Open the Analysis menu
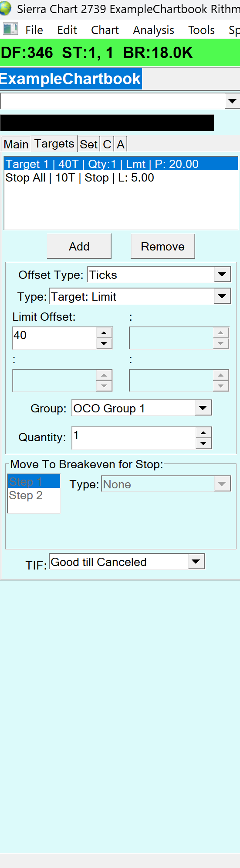This screenshot has width=240, height=868. click(x=154, y=30)
